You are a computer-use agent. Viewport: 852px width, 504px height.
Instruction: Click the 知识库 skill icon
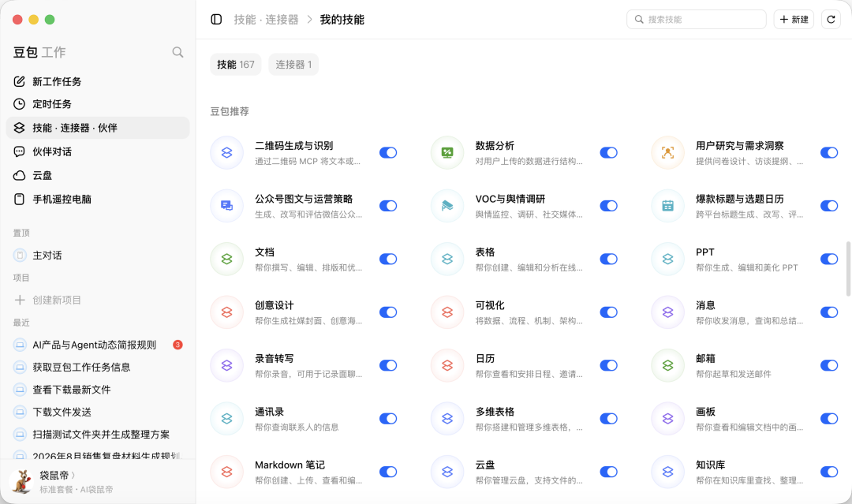[x=668, y=472]
